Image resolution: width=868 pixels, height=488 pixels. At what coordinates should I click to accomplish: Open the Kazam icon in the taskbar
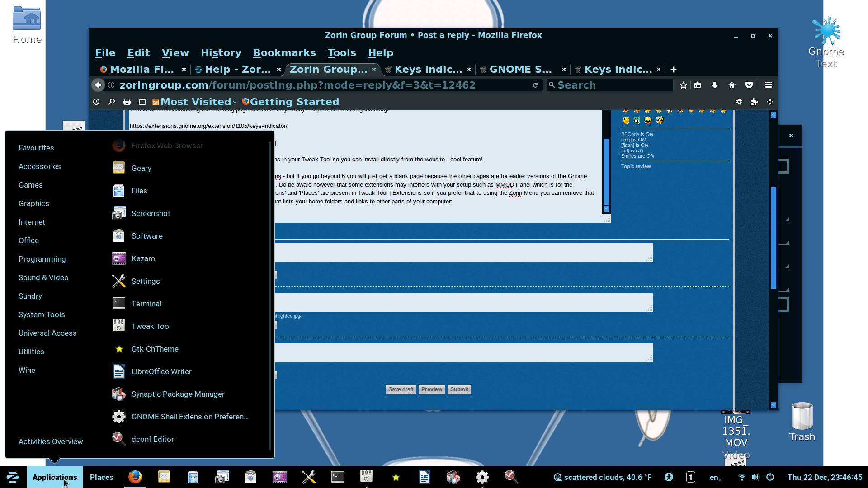(x=280, y=477)
